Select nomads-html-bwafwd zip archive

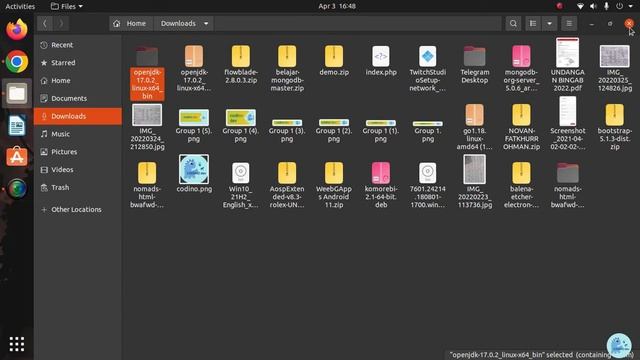pos(147,185)
